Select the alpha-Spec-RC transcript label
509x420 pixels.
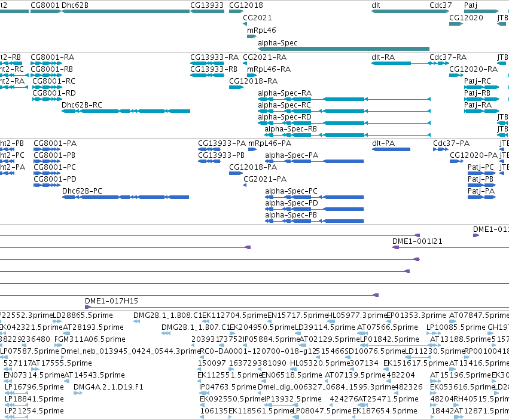click(x=284, y=105)
